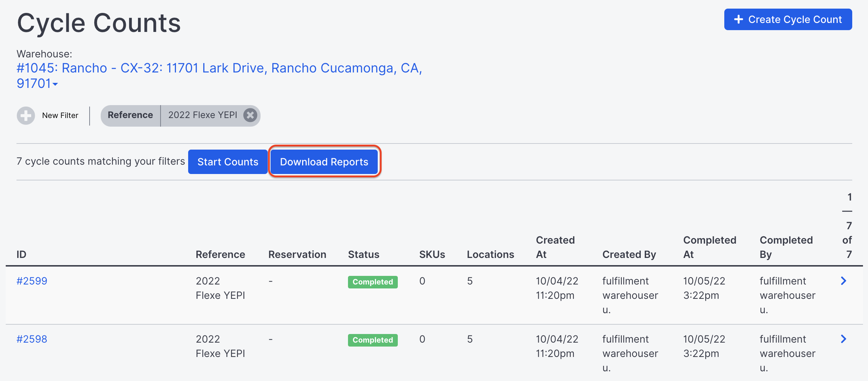This screenshot has width=868, height=381.
Task: Open details arrow for cycle count #2598
Action: [x=844, y=339]
